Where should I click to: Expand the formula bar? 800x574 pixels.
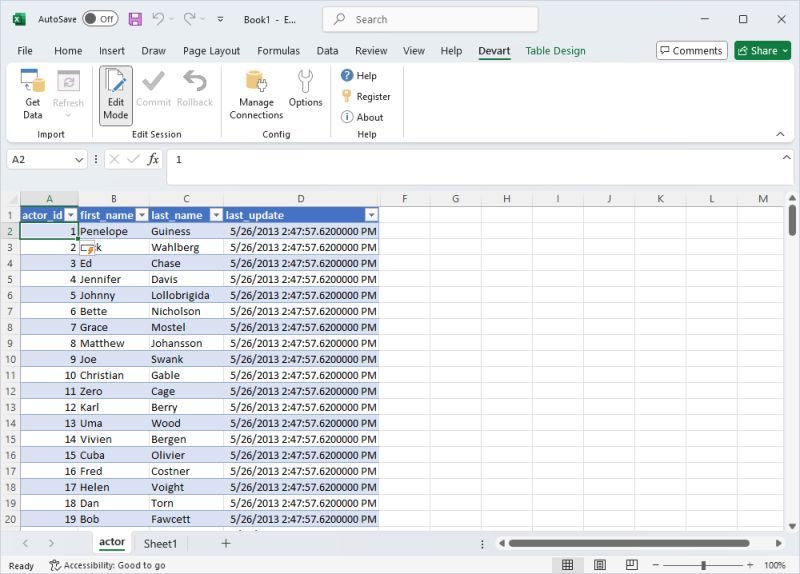point(786,158)
